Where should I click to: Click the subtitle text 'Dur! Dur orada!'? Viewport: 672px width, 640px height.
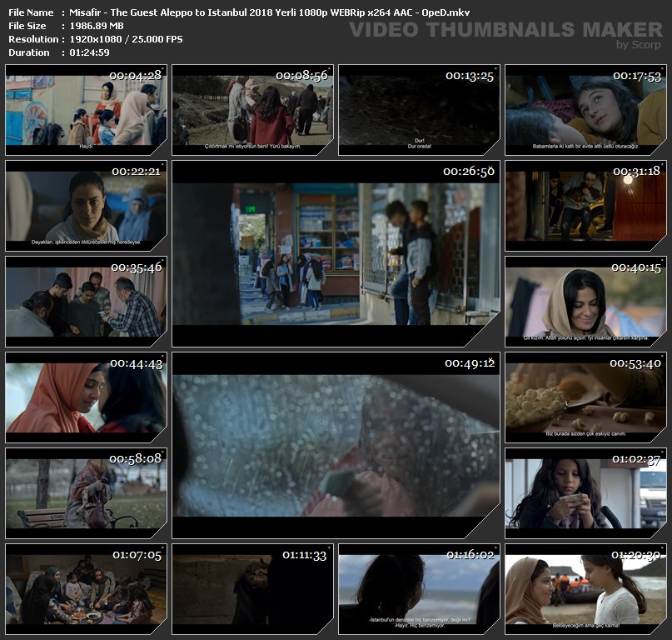pyautogui.click(x=420, y=143)
